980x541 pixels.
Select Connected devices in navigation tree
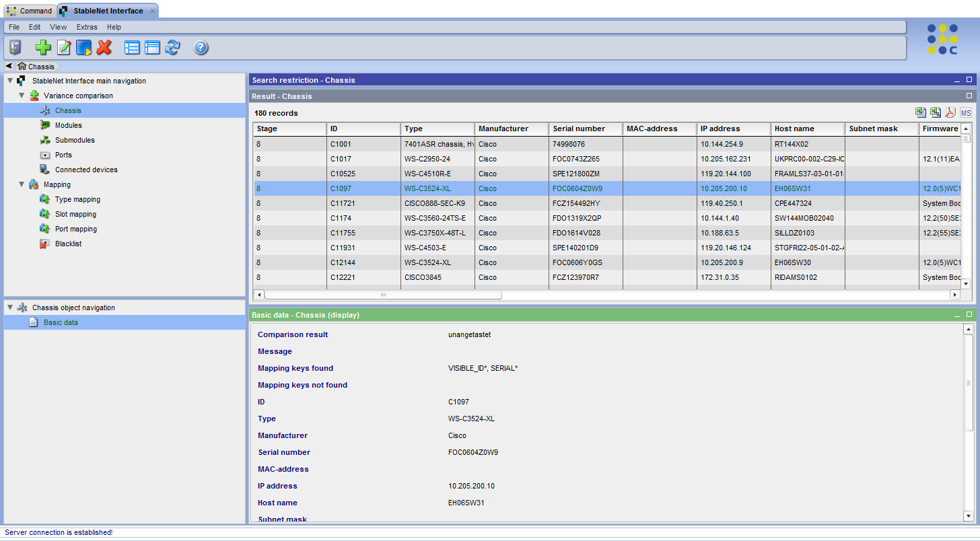point(86,170)
